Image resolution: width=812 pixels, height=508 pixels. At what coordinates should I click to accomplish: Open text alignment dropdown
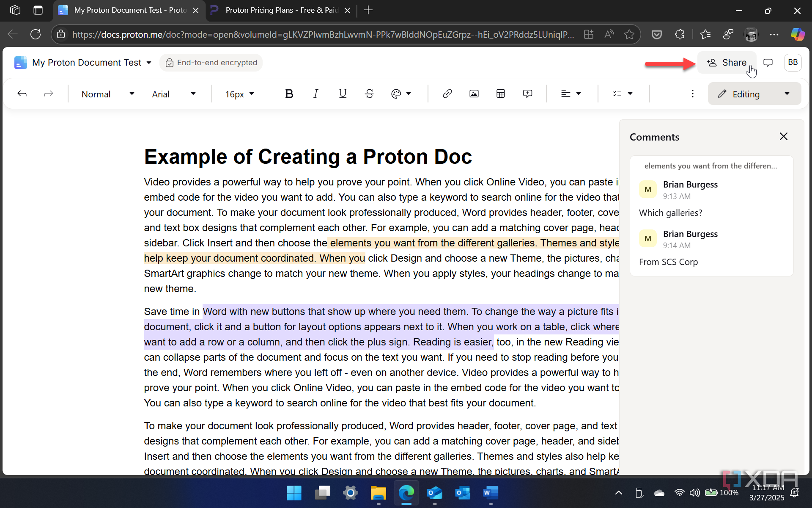click(571, 94)
